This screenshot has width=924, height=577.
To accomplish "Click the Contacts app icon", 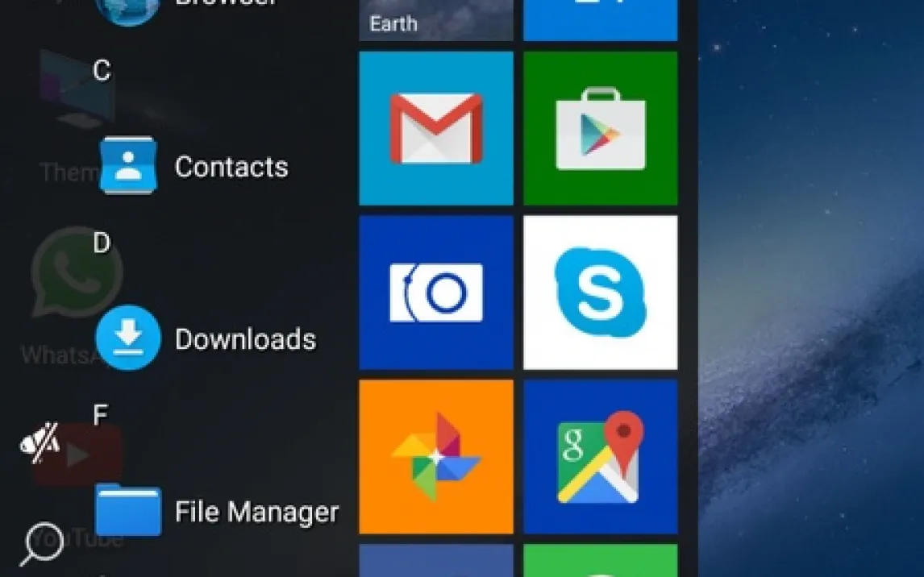I will (x=127, y=166).
